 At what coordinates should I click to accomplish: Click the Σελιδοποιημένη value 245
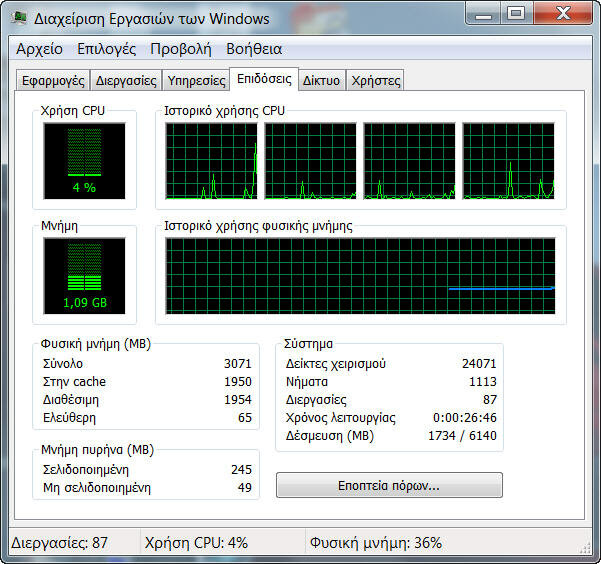(x=241, y=470)
